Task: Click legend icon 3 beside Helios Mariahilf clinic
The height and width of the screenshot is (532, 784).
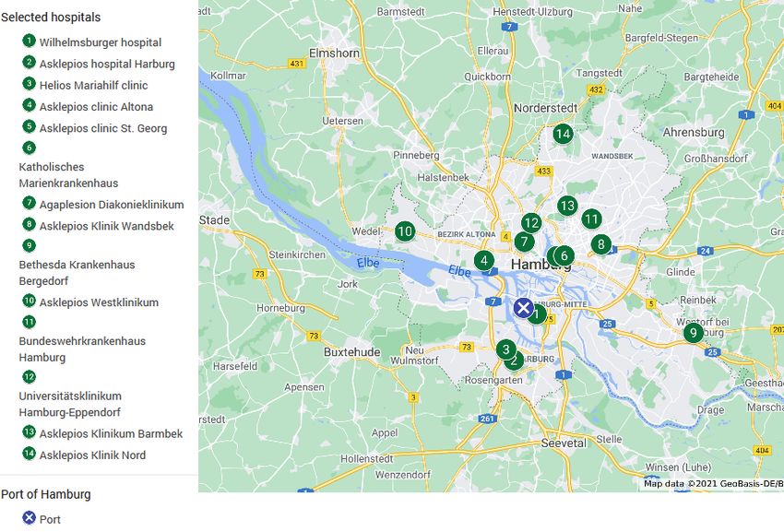Action: click(x=29, y=83)
